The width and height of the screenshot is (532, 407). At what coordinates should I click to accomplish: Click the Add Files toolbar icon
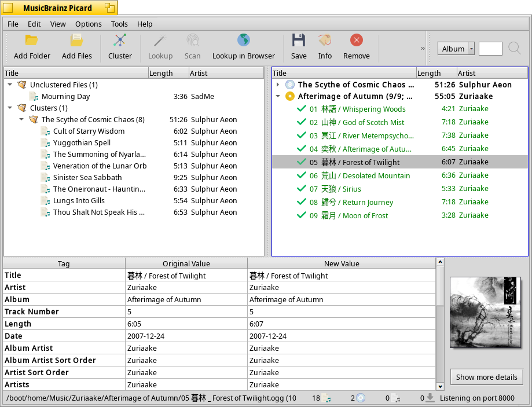pyautogui.click(x=76, y=41)
